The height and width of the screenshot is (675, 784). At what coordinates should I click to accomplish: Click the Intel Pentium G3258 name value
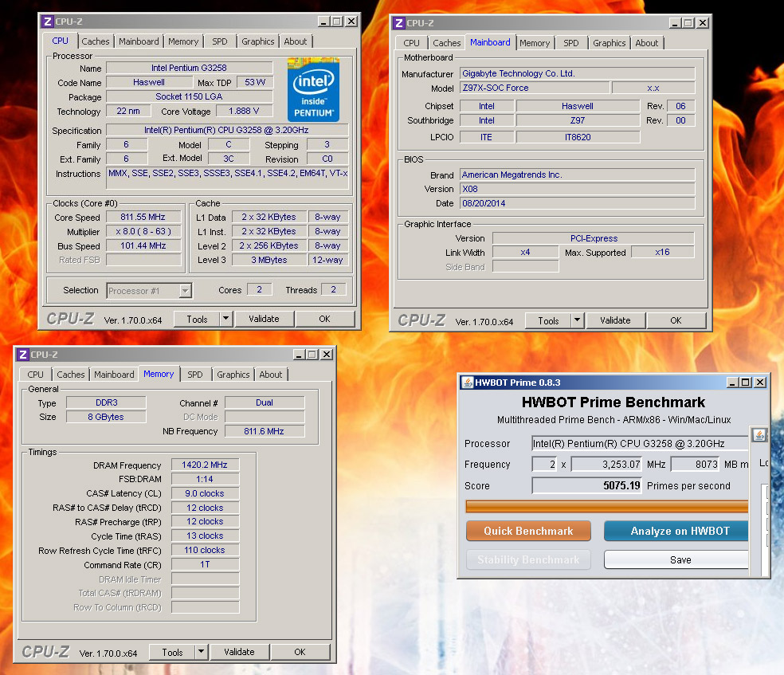click(190, 68)
